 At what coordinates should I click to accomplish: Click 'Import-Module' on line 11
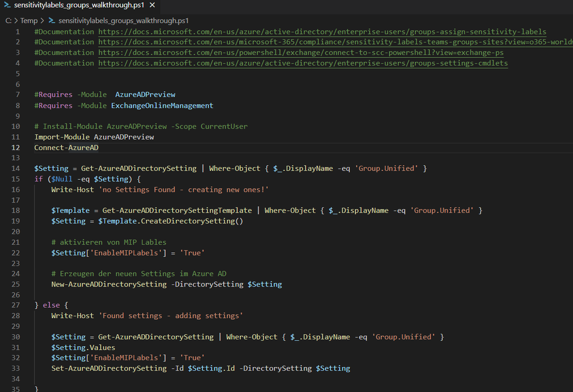pos(62,137)
